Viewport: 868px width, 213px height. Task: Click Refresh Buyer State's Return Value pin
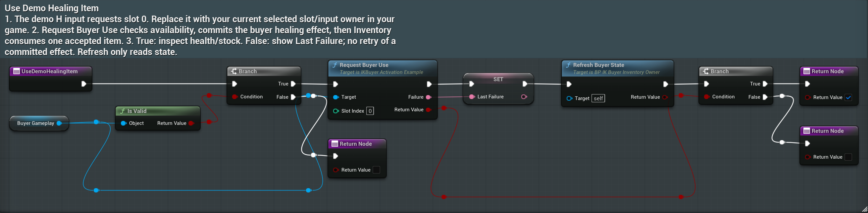(x=665, y=97)
